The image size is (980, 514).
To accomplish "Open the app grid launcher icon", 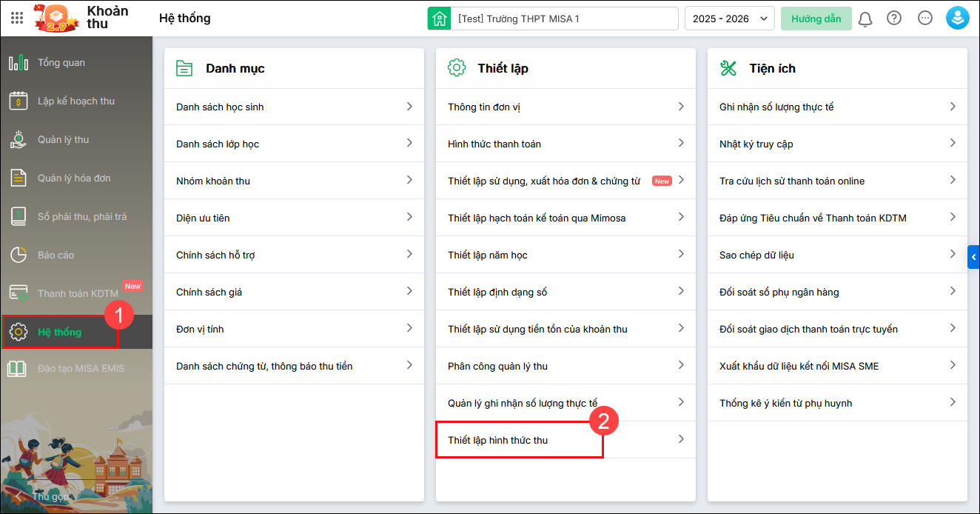I will (17, 19).
